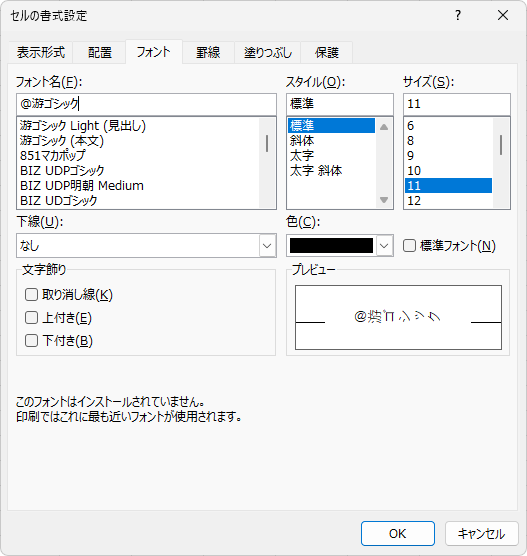Enable the 取り消し線 strikethrough checkbox
The image size is (527, 556).
tap(32, 294)
